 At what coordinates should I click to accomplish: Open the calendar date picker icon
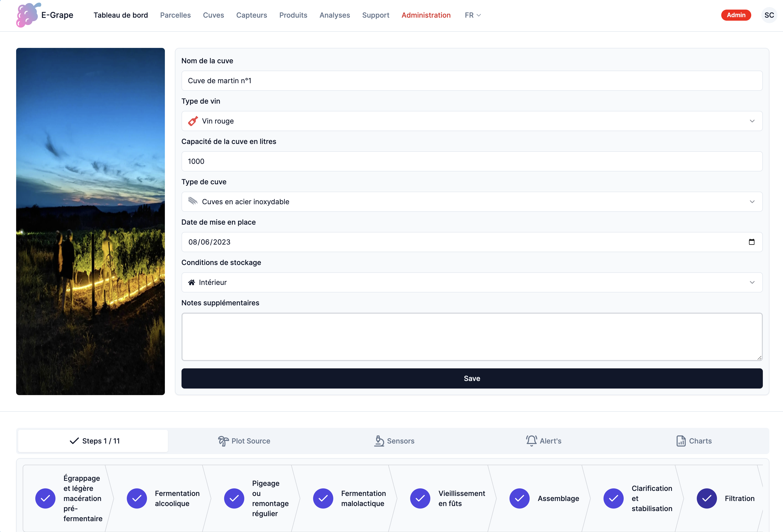pyautogui.click(x=752, y=242)
